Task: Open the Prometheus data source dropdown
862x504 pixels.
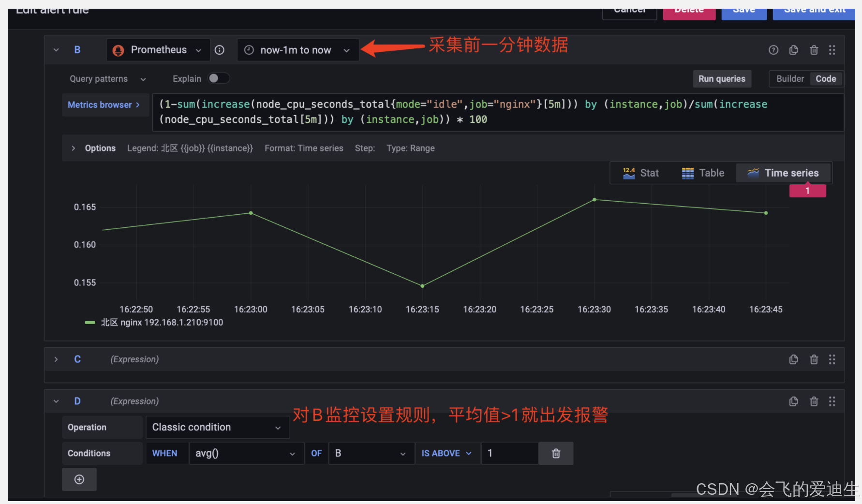Action: click(x=158, y=50)
